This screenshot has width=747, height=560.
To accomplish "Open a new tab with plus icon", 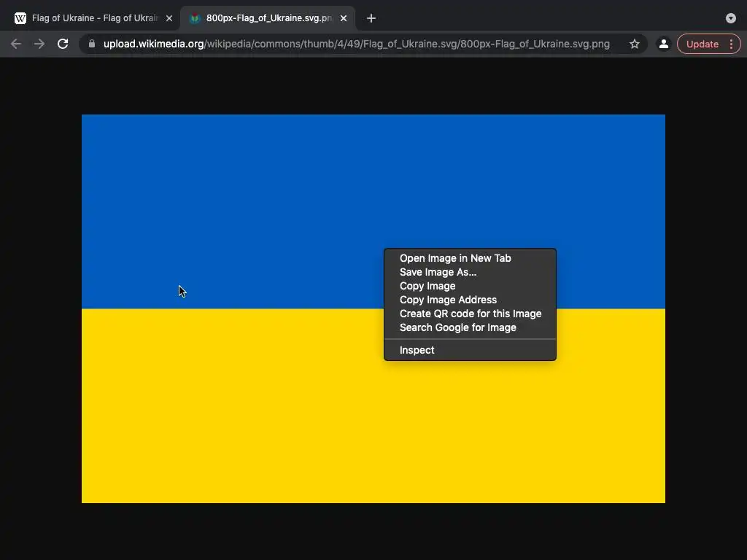I will click(371, 18).
